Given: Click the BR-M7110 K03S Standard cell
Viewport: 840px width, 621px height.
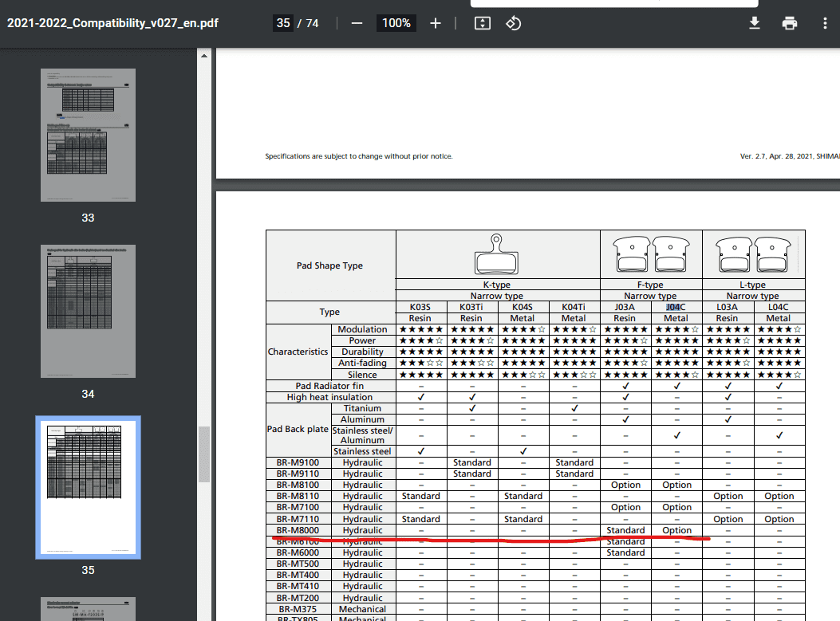Looking at the screenshot, I should click(420, 519).
